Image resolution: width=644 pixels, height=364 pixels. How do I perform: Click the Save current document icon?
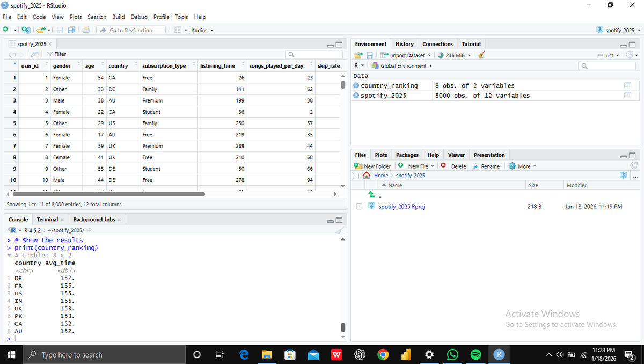pos(60,30)
